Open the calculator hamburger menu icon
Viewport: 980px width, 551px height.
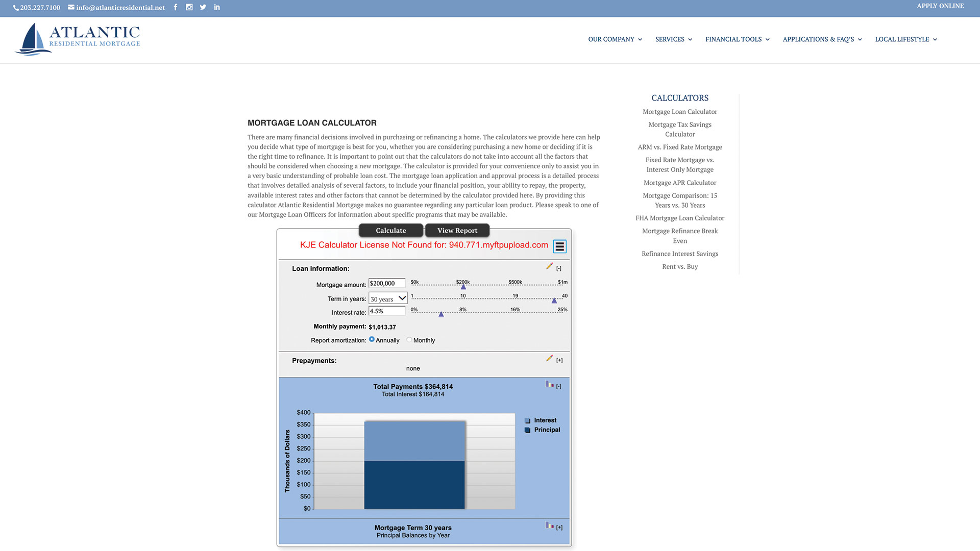[x=559, y=246]
